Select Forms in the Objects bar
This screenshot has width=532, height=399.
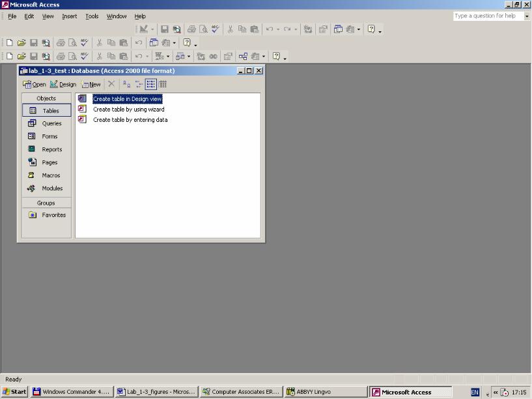[47, 136]
